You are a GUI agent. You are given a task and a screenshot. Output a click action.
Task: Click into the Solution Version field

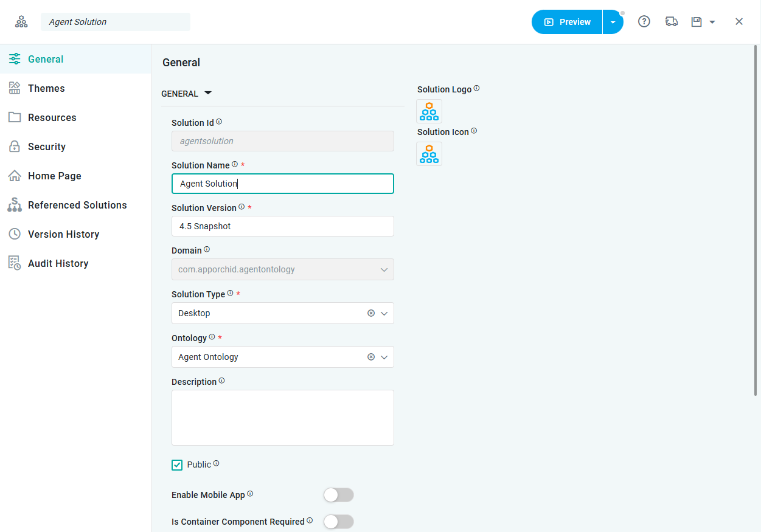coord(282,226)
